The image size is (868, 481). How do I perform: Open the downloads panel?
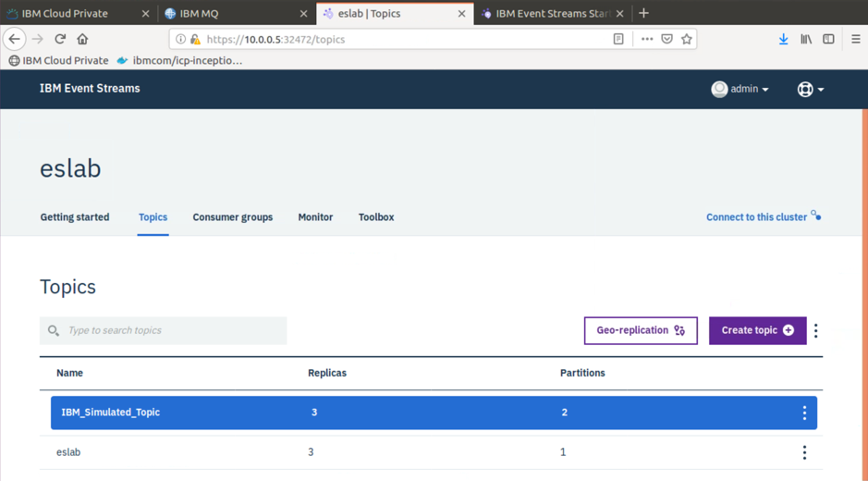783,39
